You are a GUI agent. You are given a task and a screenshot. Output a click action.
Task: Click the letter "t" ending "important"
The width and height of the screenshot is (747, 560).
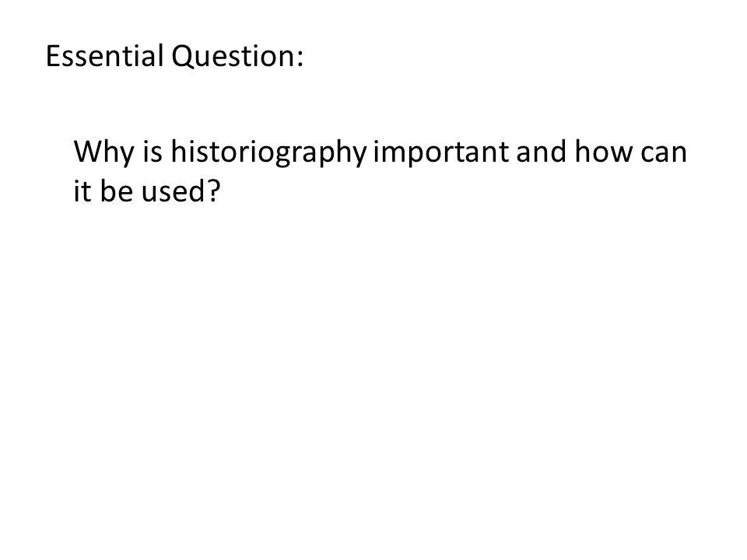[x=503, y=153]
